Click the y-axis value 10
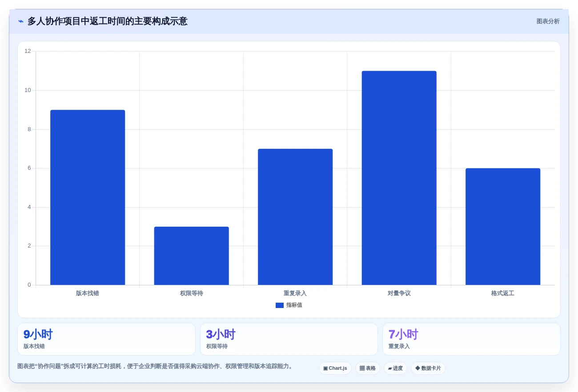The width and height of the screenshot is (578, 392). pos(28,90)
